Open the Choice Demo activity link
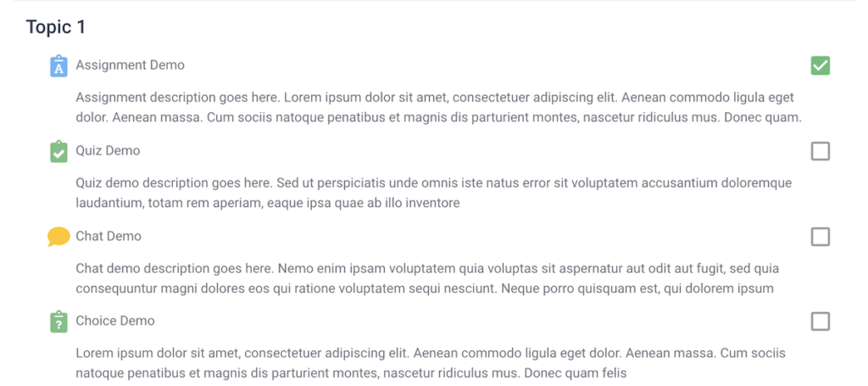The width and height of the screenshot is (868, 386). click(x=115, y=321)
